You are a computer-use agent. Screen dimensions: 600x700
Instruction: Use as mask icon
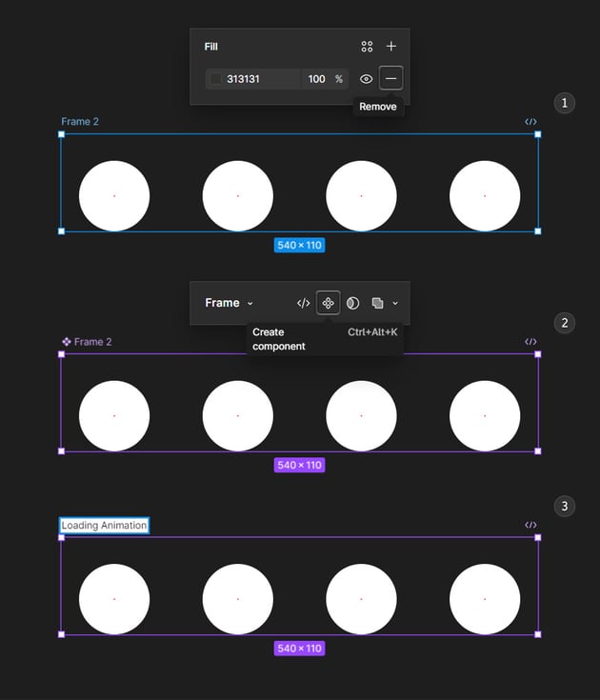pos(352,303)
